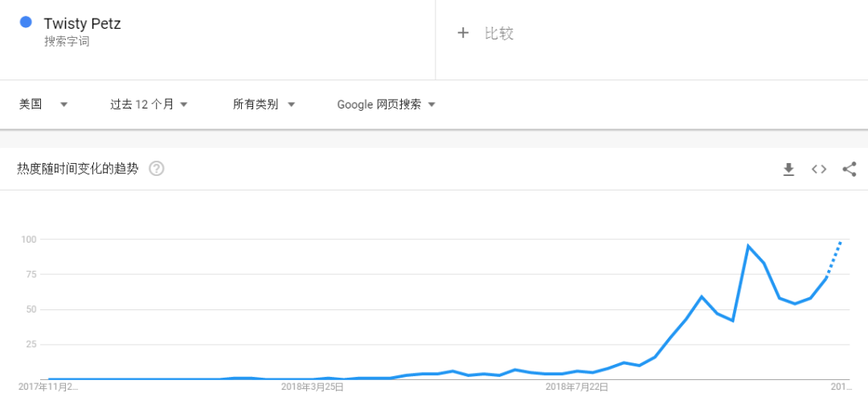Click the 100 value on the y-axis

[x=30, y=239]
